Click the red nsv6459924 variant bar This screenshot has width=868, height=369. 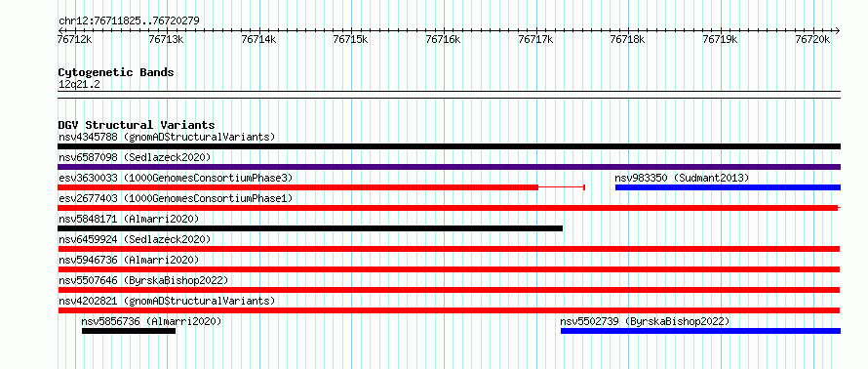pos(449,249)
